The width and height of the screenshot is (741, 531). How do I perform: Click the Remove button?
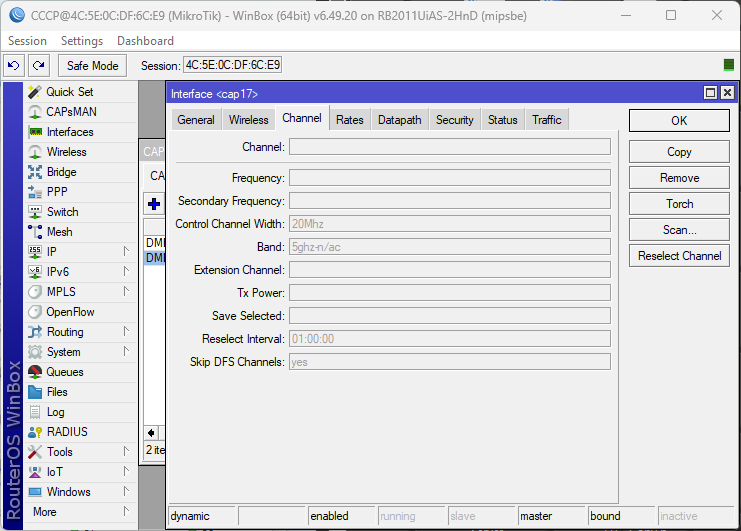pos(679,178)
